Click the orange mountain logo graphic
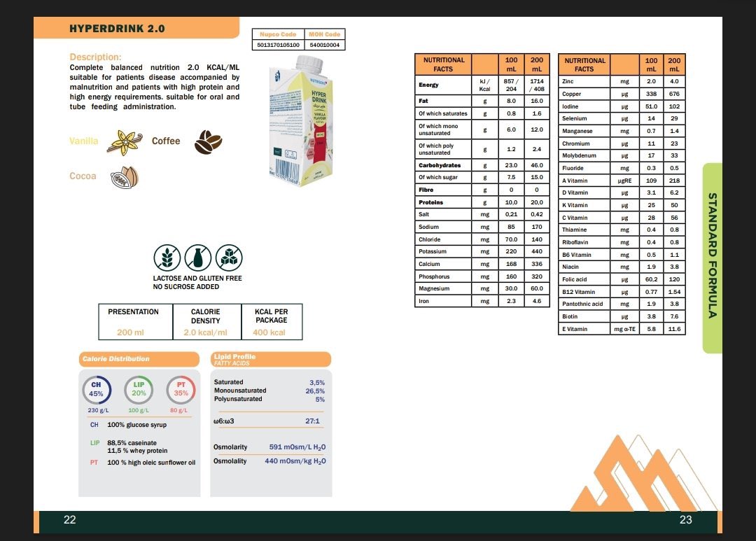Viewport: 756px width, 541px height. coord(644,473)
